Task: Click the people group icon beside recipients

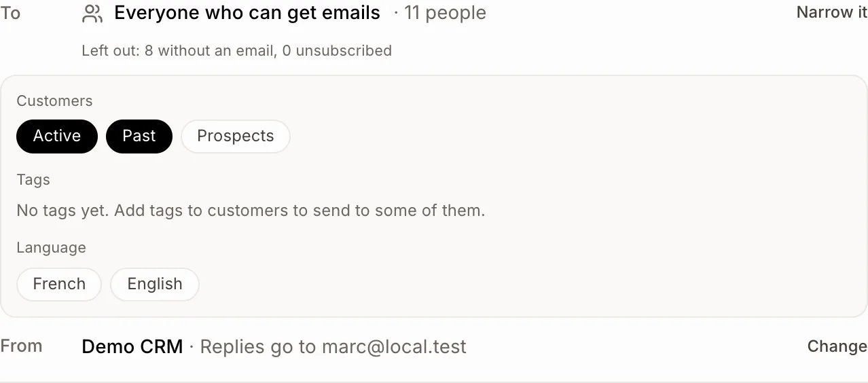Action: coord(92,14)
